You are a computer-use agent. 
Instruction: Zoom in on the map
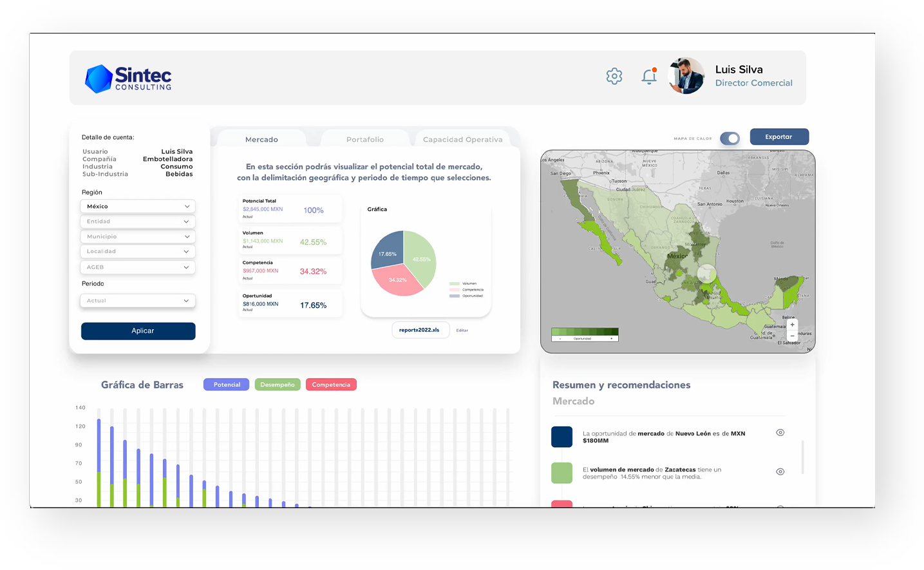click(x=792, y=325)
